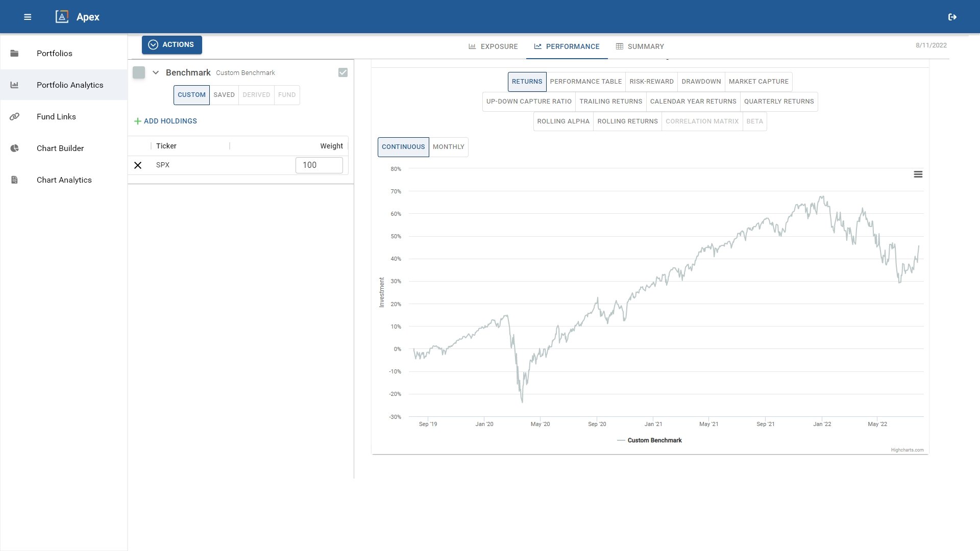This screenshot has height=551, width=980.
Task: Click Add Holdings link
Action: (x=165, y=121)
